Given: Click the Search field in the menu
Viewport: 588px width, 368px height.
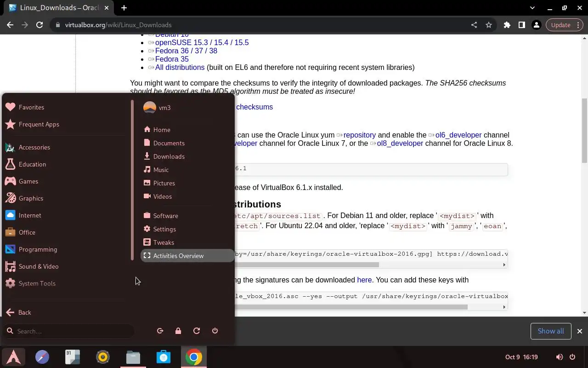Looking at the screenshot, I should [x=69, y=331].
